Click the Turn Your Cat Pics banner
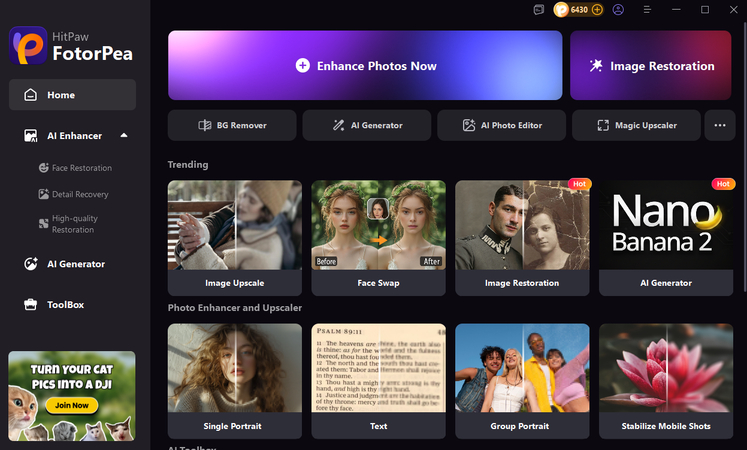The width and height of the screenshot is (747, 450). tap(72, 396)
